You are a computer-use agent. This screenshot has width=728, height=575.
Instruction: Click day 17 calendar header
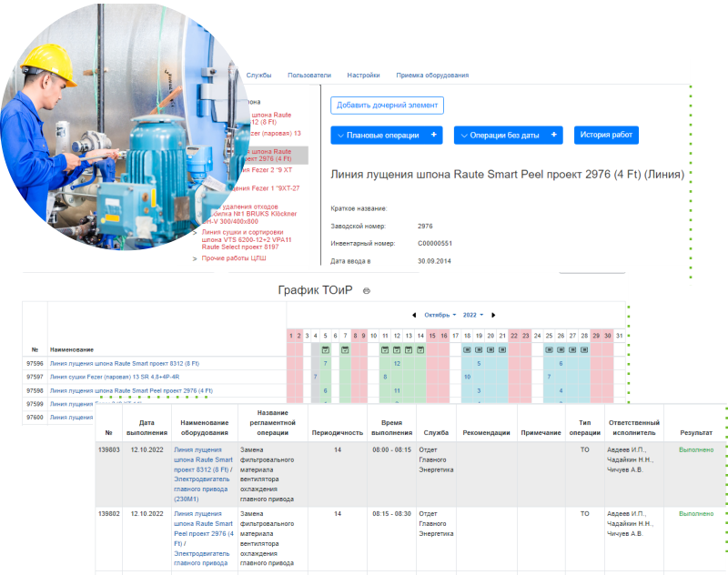click(456, 336)
